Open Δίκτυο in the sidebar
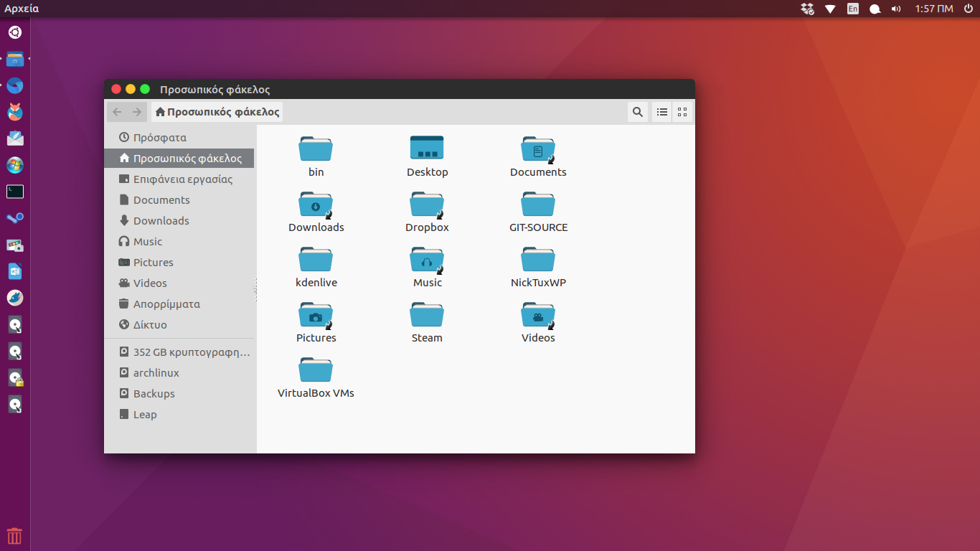This screenshot has height=551, width=980. (149, 324)
